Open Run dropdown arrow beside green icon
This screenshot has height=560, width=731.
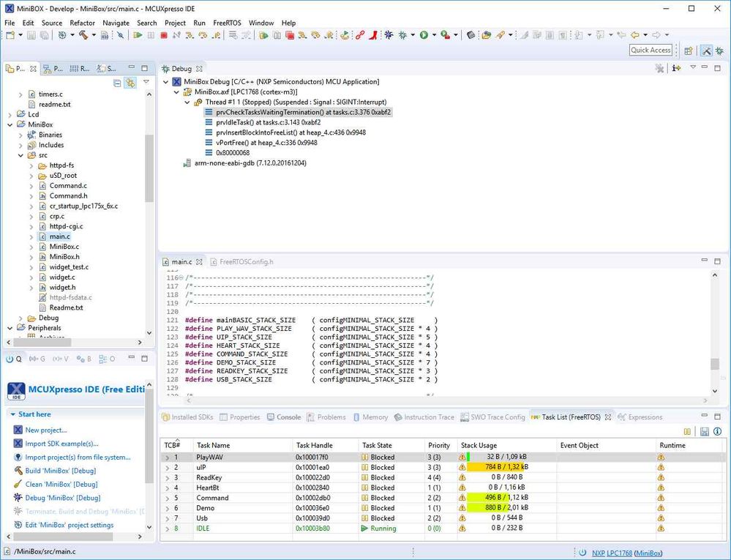(434, 35)
